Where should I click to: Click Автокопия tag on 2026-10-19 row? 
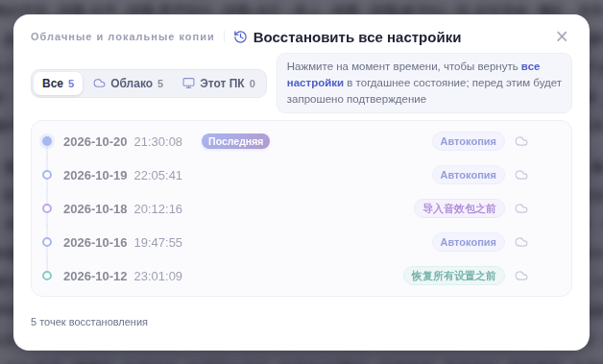[468, 175]
